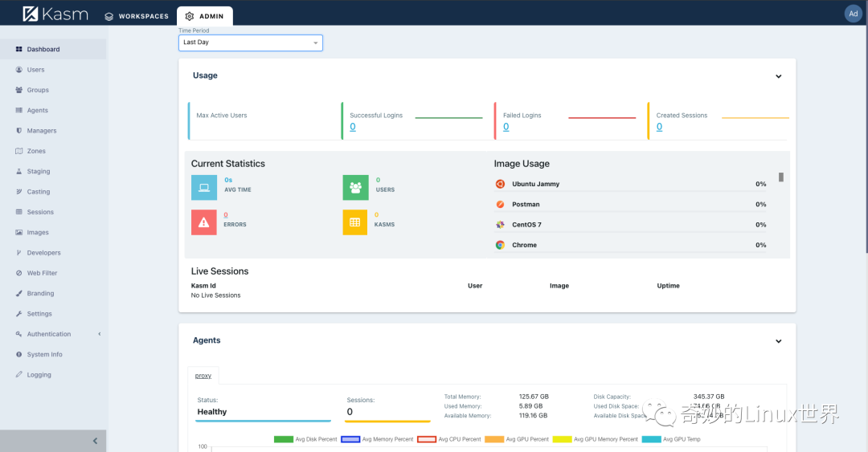Click the Avg Time laptop icon
Viewport: 868px width, 452px height.
204,188
